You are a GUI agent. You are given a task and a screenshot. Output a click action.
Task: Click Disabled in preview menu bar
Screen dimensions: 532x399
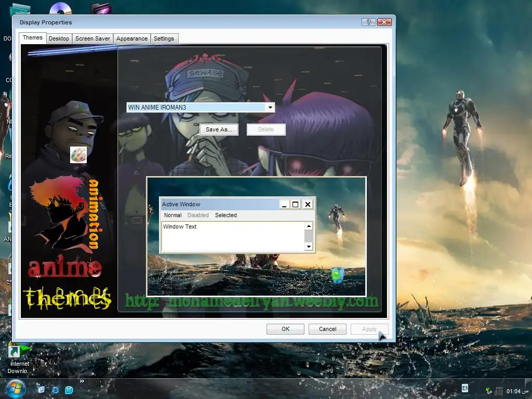tap(198, 215)
